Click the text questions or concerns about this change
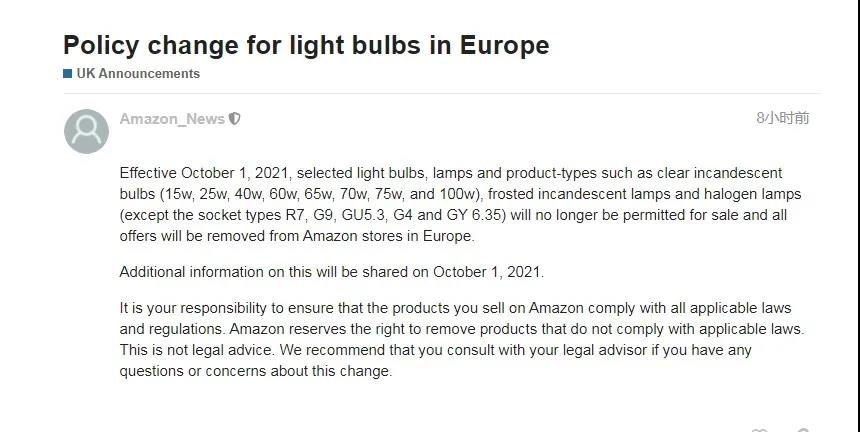 (256, 371)
